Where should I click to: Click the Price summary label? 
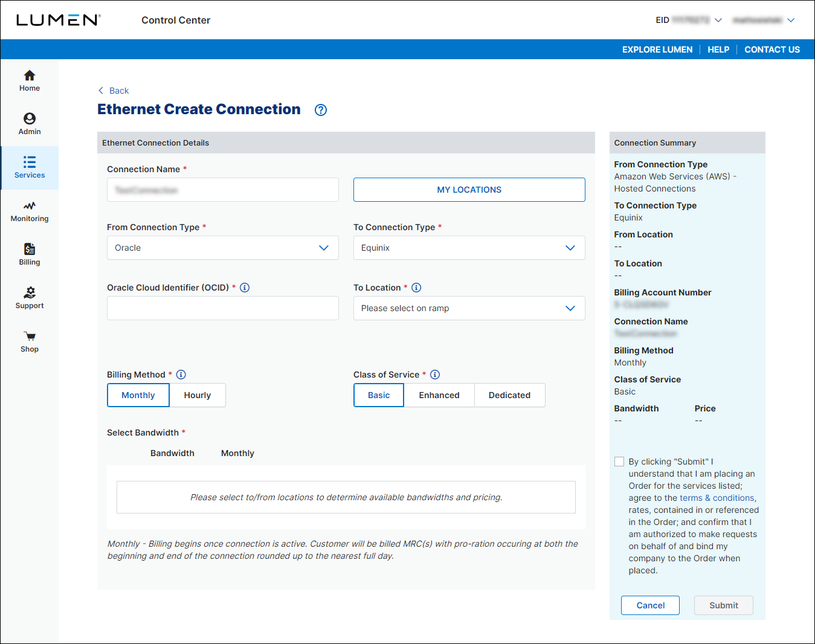click(x=705, y=408)
